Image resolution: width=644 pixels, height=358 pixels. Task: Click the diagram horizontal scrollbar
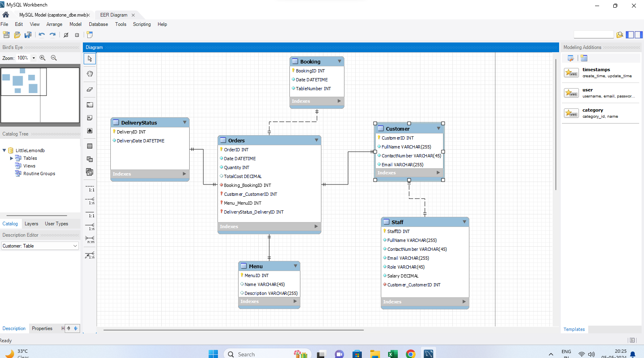pyautogui.click(x=234, y=330)
